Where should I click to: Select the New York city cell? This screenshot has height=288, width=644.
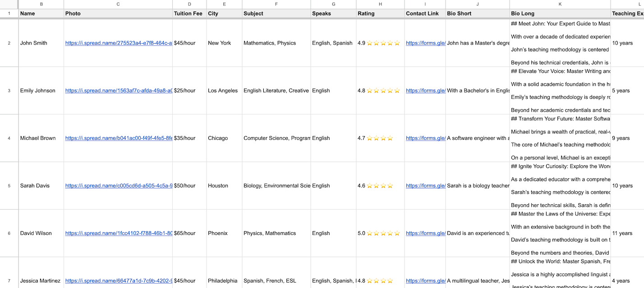[224, 43]
